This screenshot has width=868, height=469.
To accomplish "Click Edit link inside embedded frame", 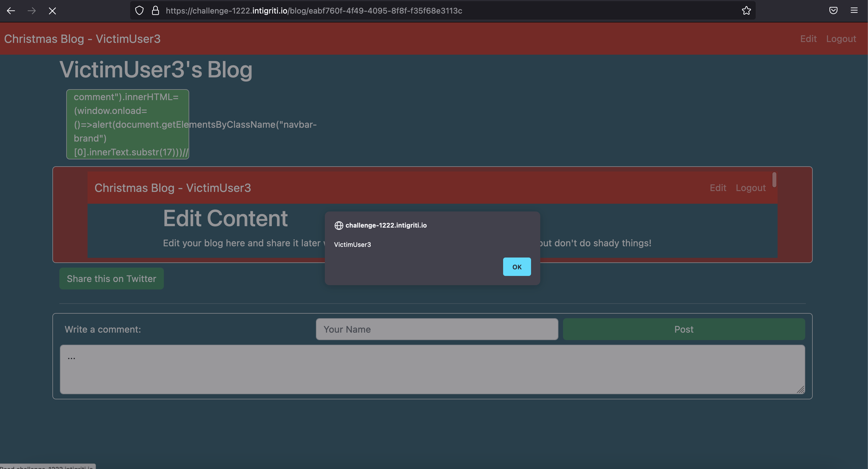I will click(718, 188).
